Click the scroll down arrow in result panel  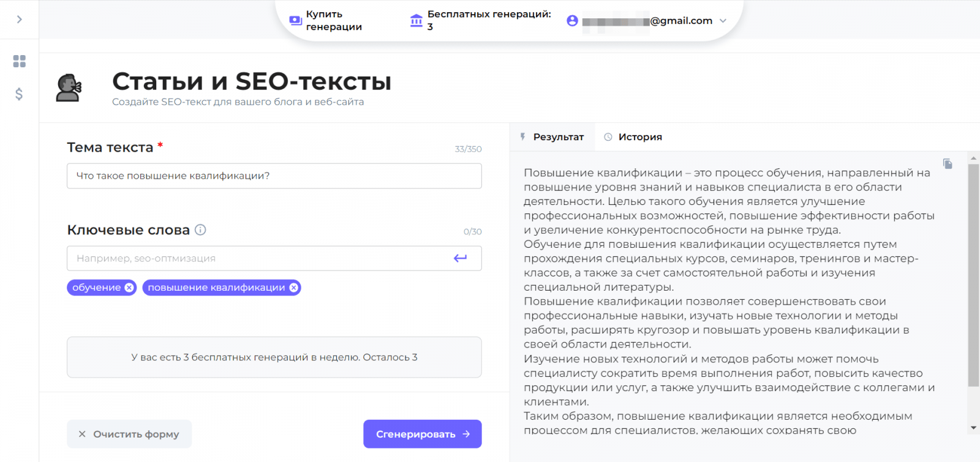pyautogui.click(x=973, y=428)
